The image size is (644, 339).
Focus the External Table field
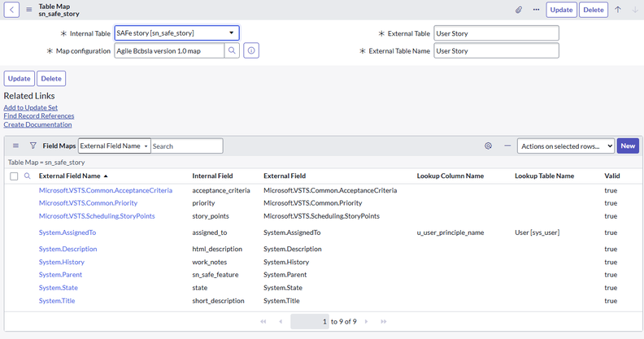point(496,33)
